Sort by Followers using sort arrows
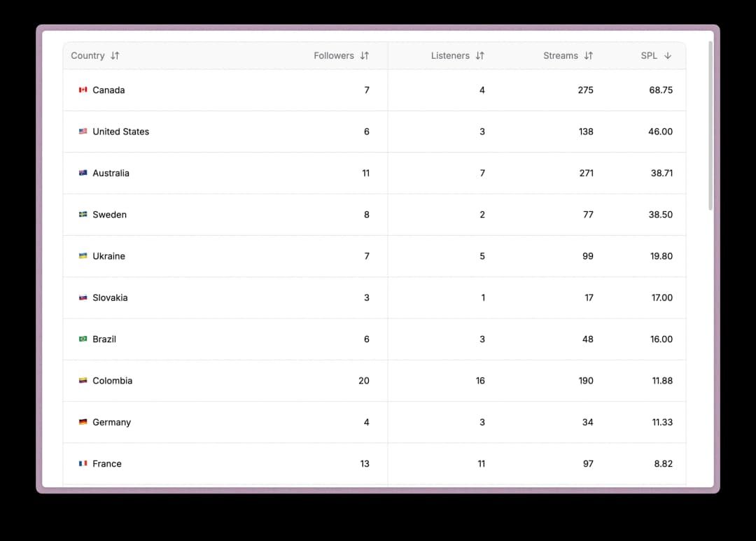 point(365,56)
